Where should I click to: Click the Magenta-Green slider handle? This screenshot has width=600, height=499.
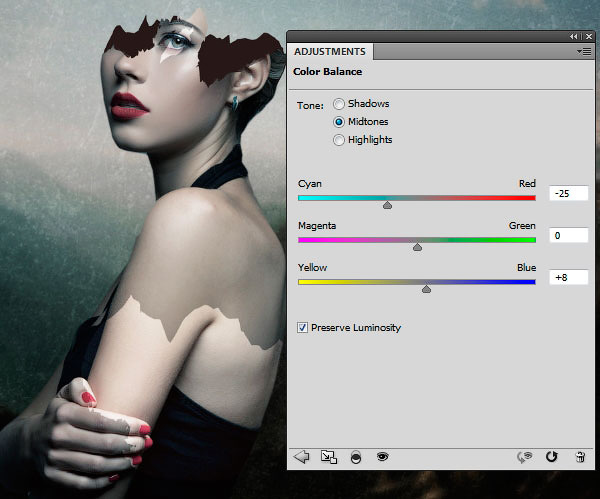coord(417,247)
